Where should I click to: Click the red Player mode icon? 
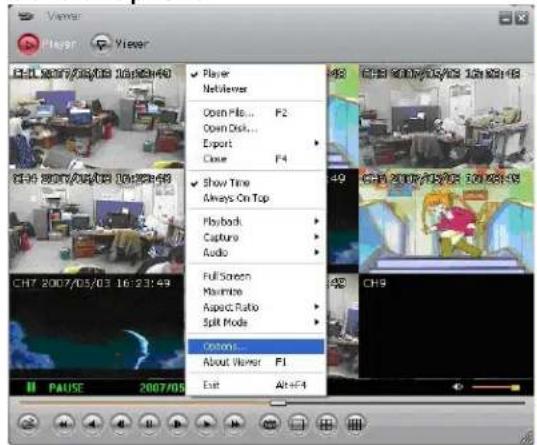pyautogui.click(x=28, y=44)
